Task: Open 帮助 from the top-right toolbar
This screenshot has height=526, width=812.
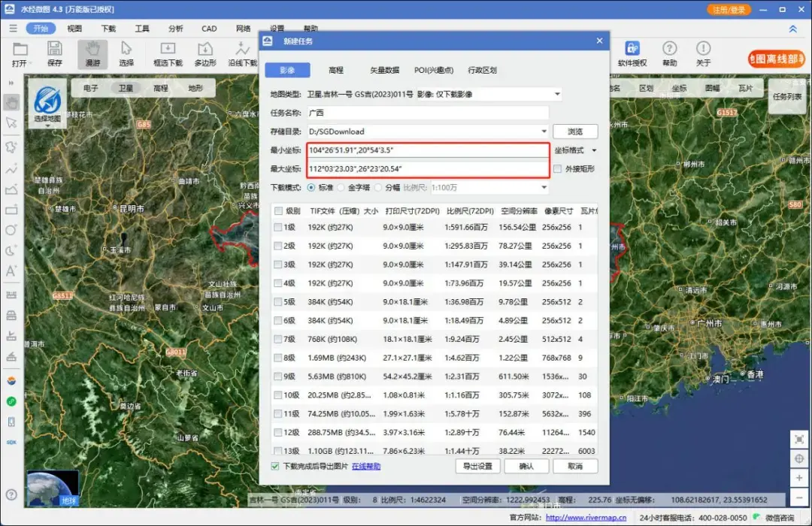Action: [669, 53]
